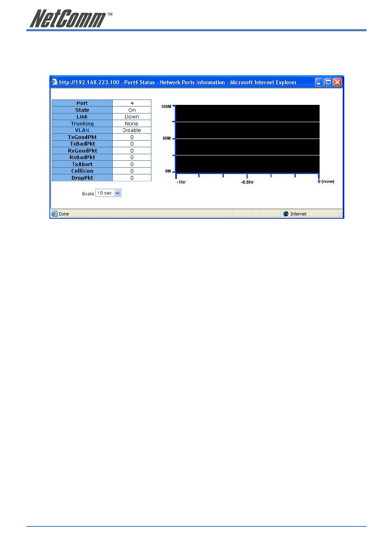Viewport: 392px width, 556px height.
Task: Click the Internet zone globe icon
Action: pyautogui.click(x=286, y=214)
